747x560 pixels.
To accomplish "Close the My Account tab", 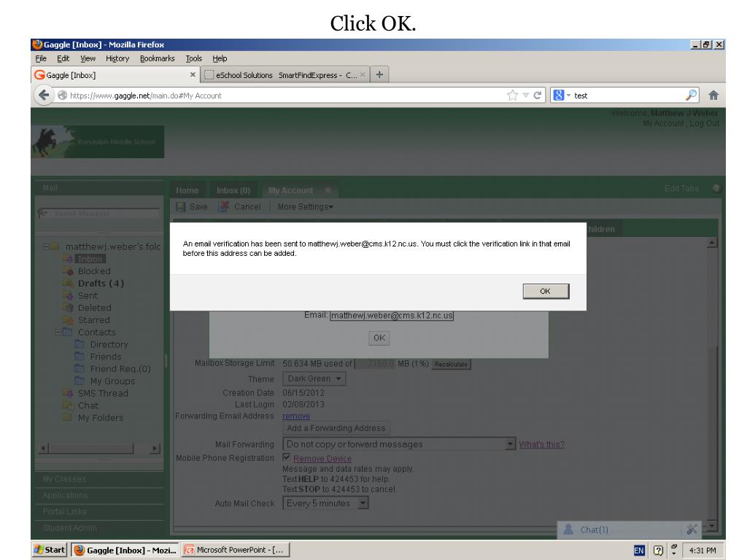I will (328, 190).
